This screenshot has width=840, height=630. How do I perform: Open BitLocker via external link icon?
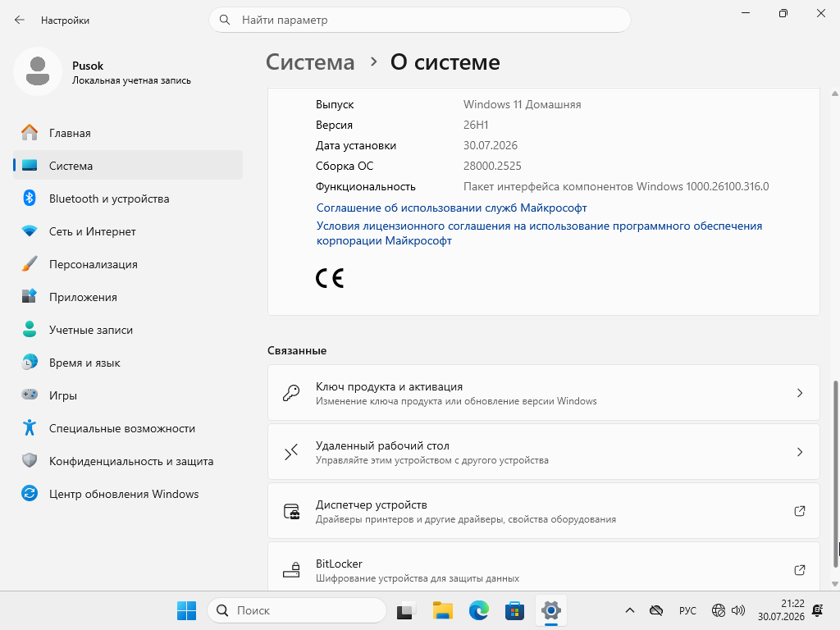(x=799, y=570)
